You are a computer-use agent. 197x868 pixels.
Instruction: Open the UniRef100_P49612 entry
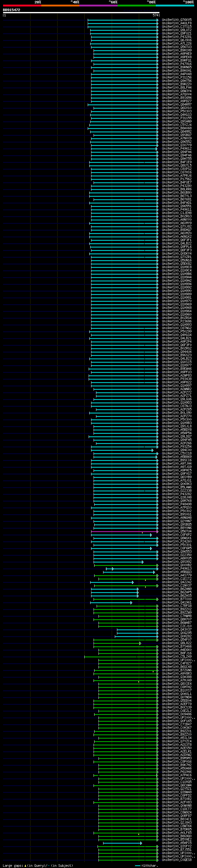coord(177,149)
